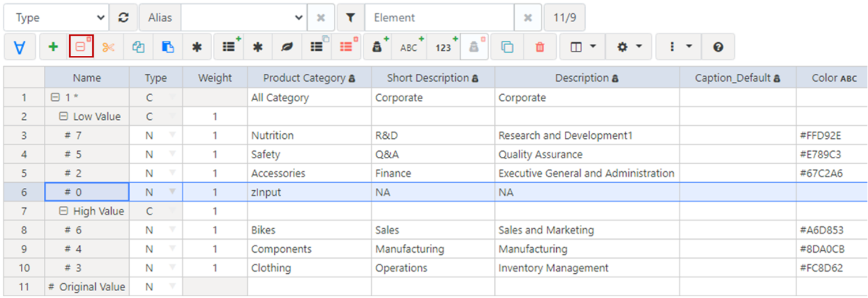Click the 'All Category' cell
Image resolution: width=868 pixels, height=298 pixels.
[x=310, y=98]
